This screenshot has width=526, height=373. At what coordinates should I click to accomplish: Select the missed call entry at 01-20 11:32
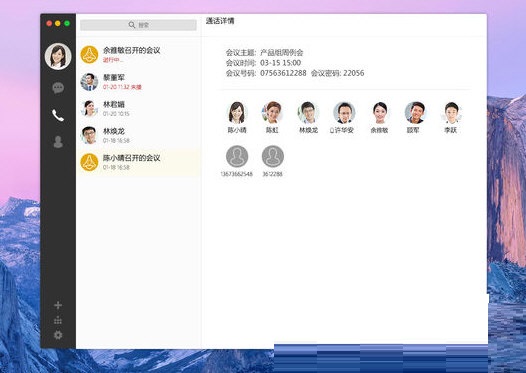[138, 82]
